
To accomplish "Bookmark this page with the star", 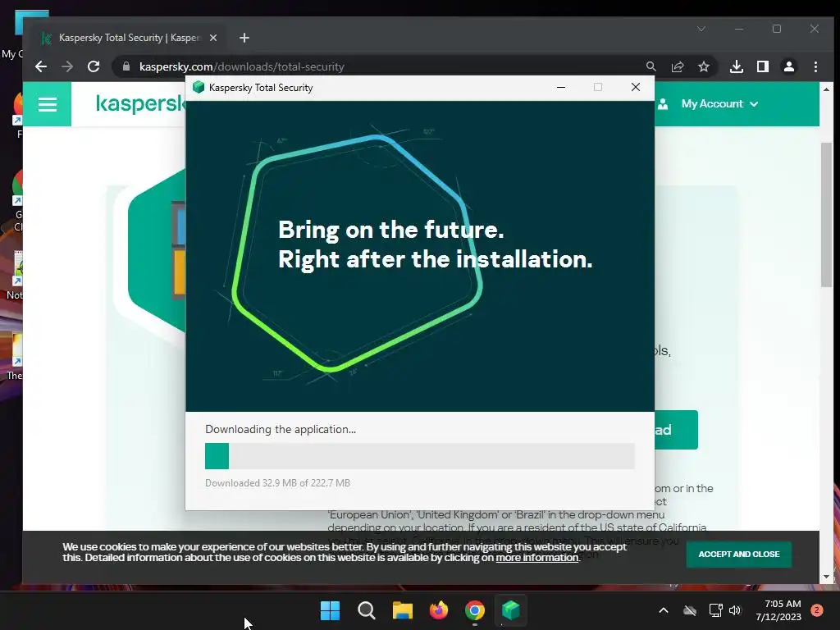I will [x=703, y=66].
